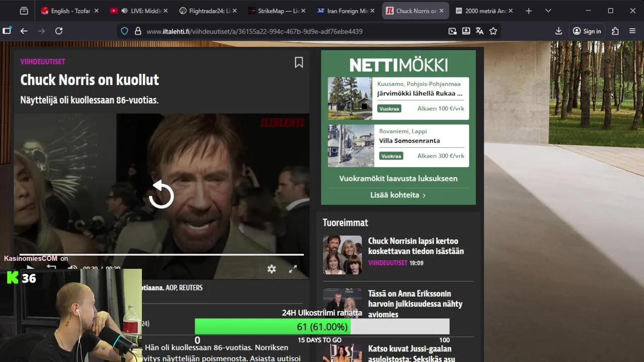Open the Rovaniemi villa thumbnail
The height and width of the screenshot is (362, 644).
(351, 146)
